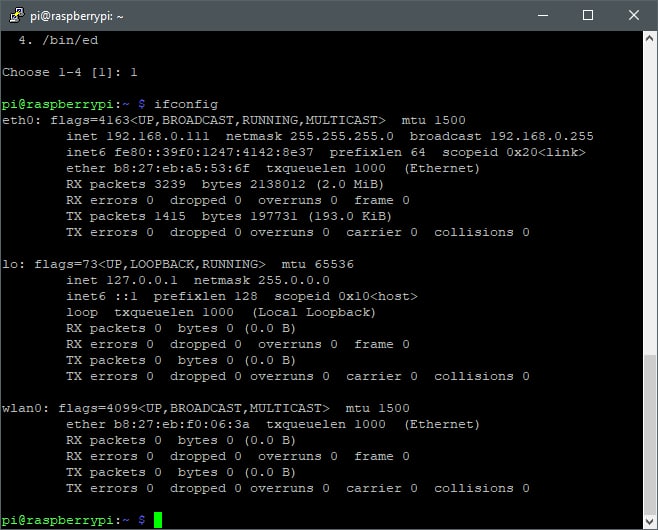Click 'bytes 197731 (193.0 KiB)' text

pyautogui.click(x=297, y=217)
